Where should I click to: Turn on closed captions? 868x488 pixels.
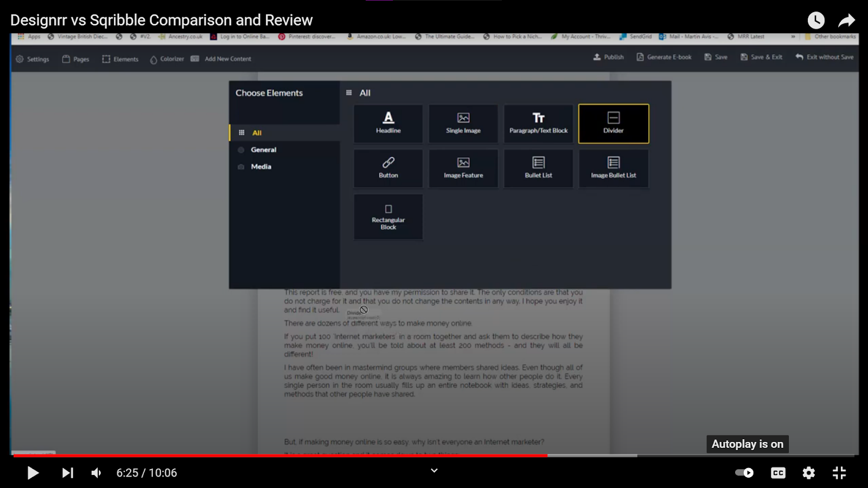point(778,473)
